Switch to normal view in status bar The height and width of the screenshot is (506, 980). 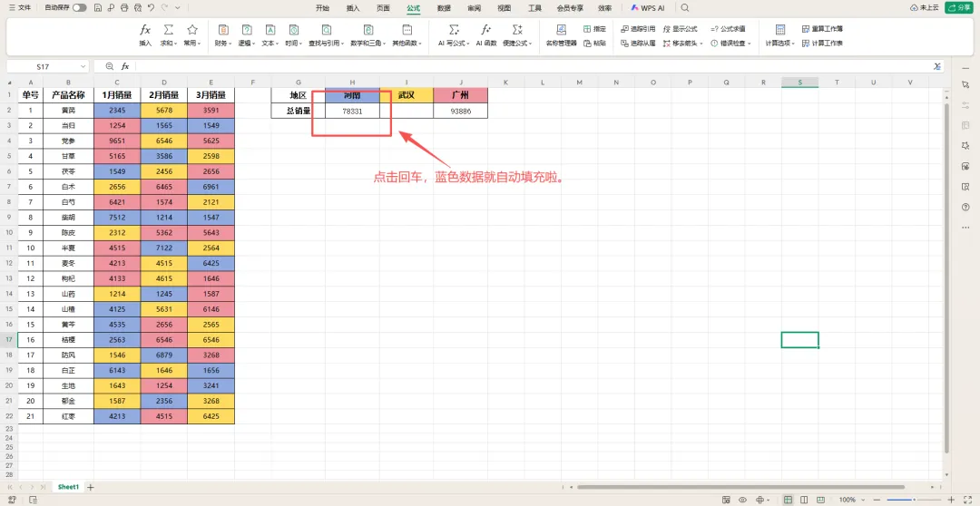pos(789,500)
